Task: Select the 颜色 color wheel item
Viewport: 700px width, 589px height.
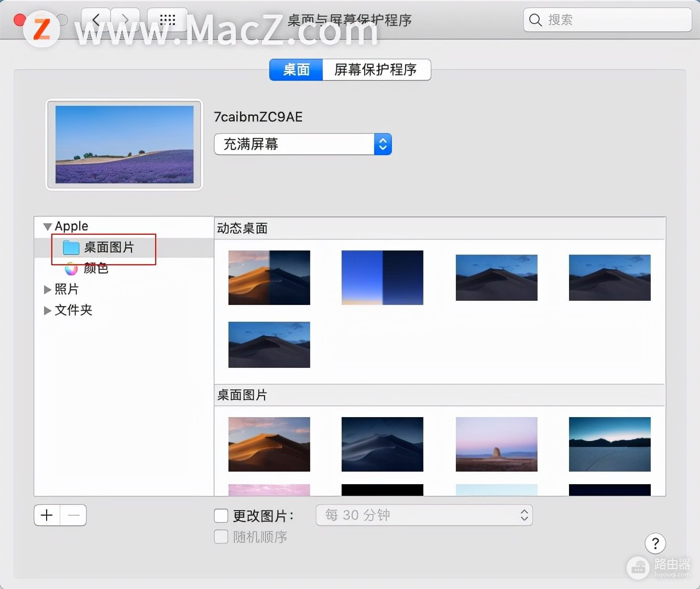Action: click(71, 268)
